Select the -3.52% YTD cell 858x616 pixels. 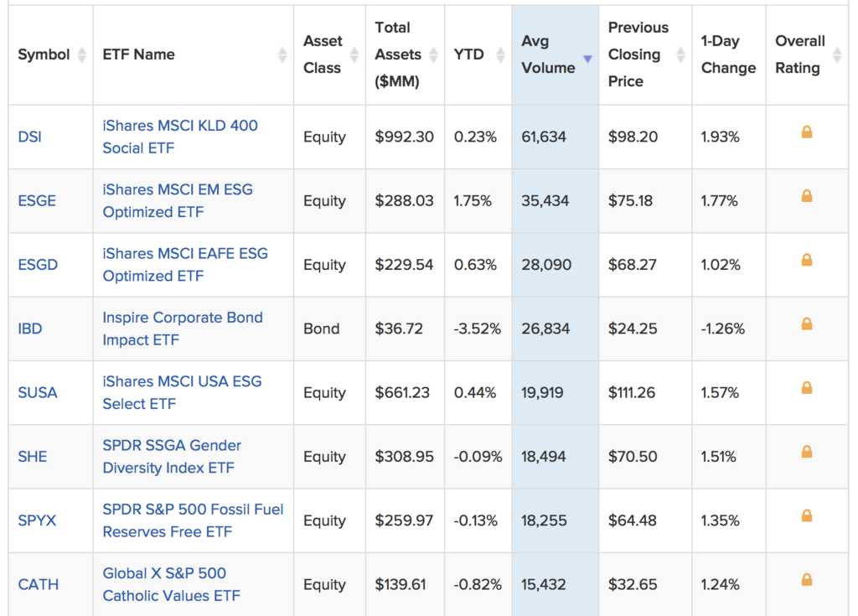pyautogui.click(x=478, y=329)
